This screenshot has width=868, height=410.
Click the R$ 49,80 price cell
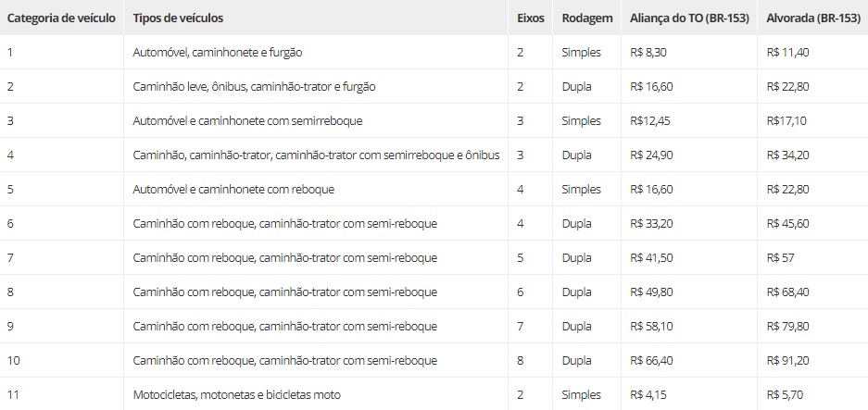coord(651,292)
